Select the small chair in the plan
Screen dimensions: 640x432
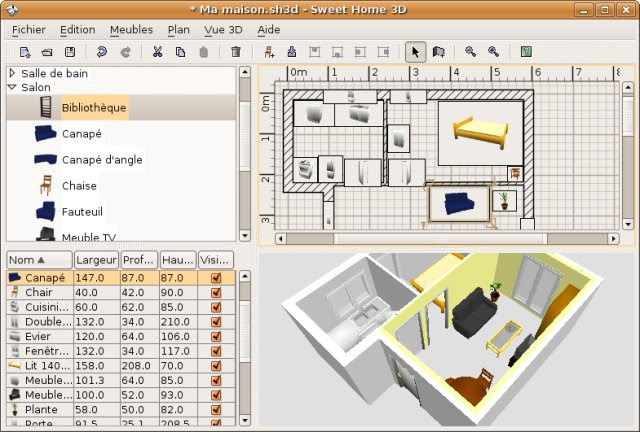515,174
